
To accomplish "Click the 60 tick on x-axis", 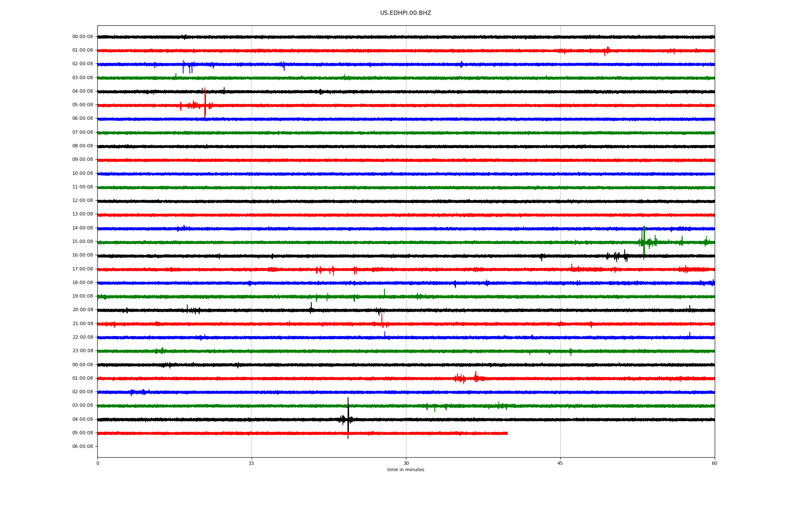I will [x=714, y=463].
